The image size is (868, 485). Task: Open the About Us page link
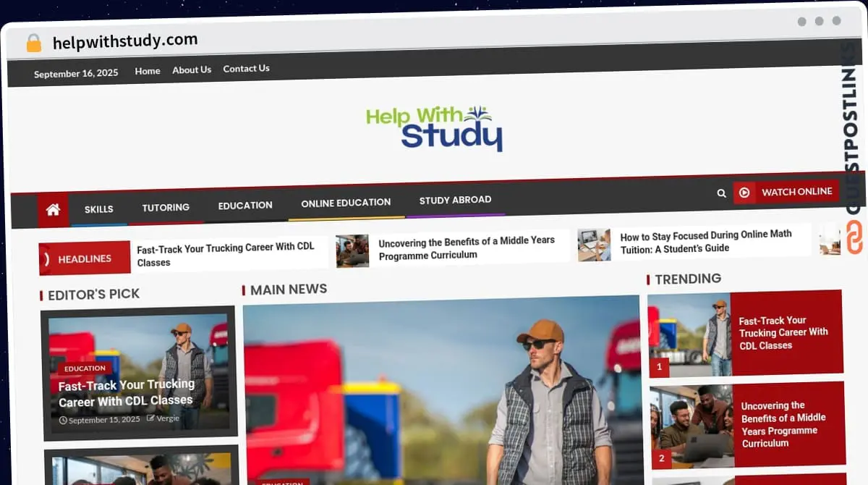point(192,70)
